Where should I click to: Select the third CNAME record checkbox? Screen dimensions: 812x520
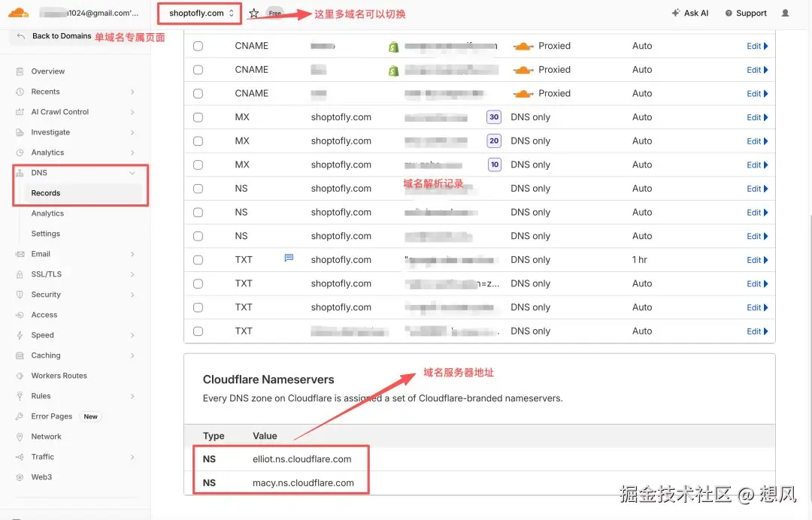click(198, 94)
